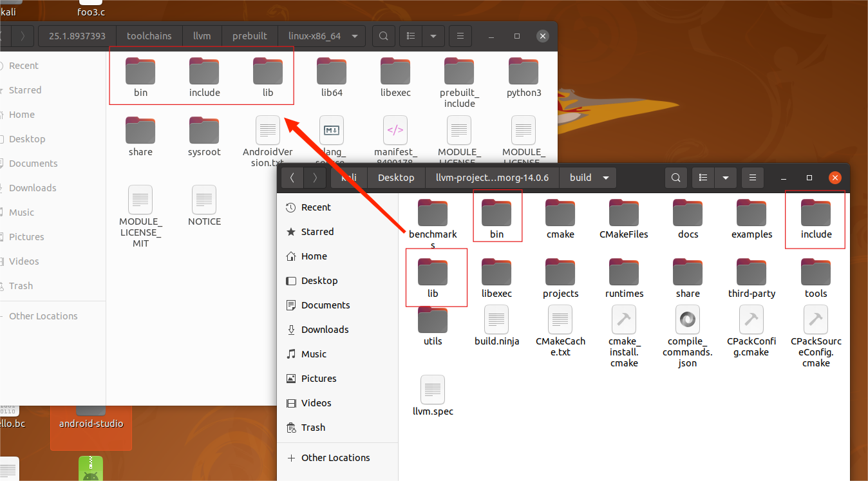Image resolution: width=868 pixels, height=481 pixels.
Task: Select the AndroidVersion.txt file
Action: tap(268, 142)
